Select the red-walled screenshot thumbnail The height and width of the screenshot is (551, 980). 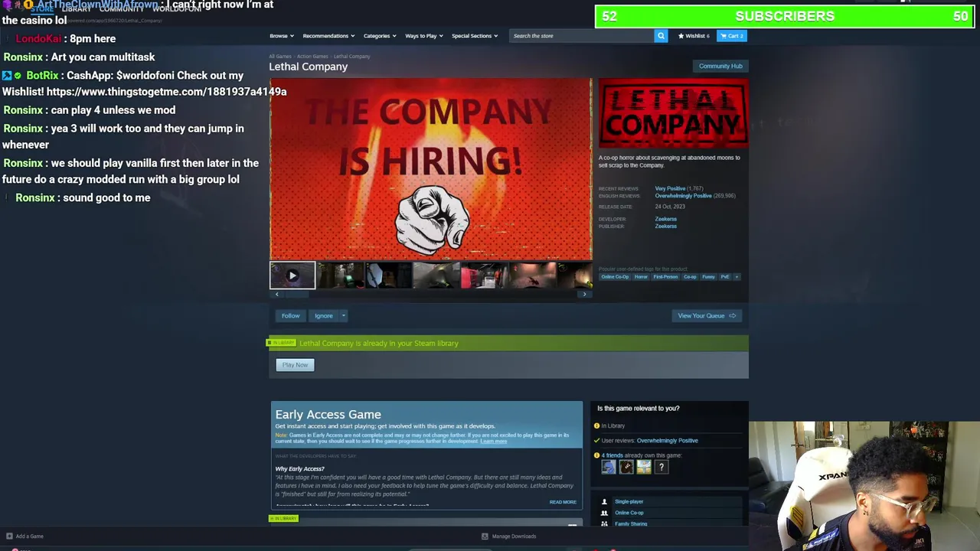click(x=484, y=275)
